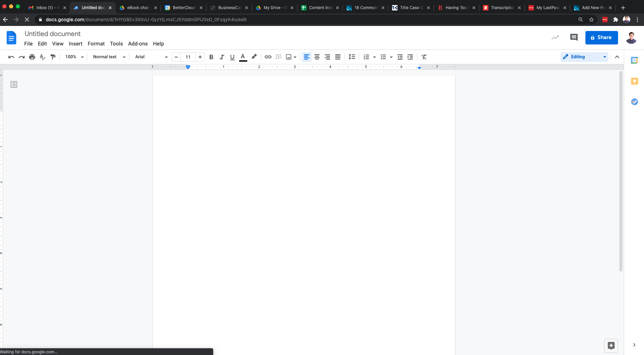Click the browser address bar URL
Screen dimensions: 644x355
point(146,20)
